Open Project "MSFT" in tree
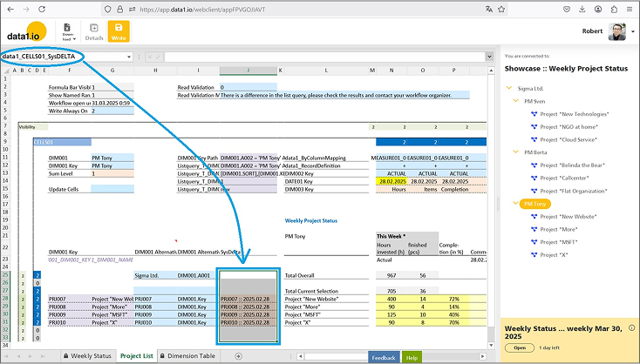 tap(559, 242)
